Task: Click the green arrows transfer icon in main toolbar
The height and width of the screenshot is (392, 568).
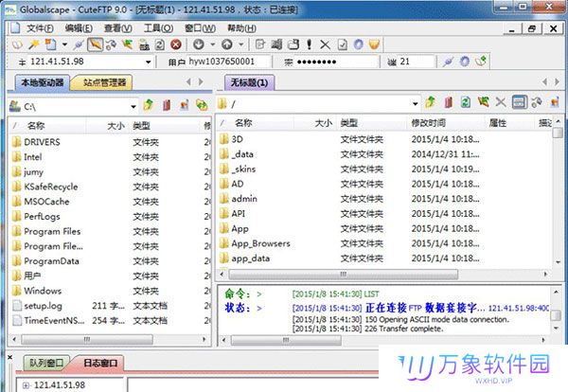Action: (128, 45)
